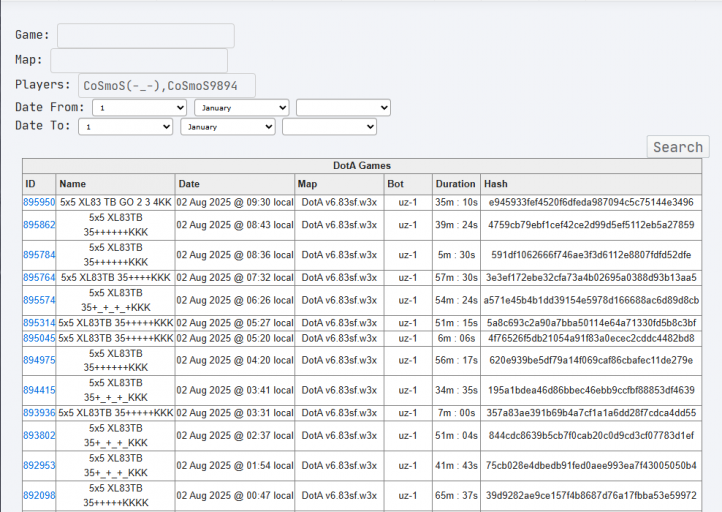Viewport: 722px width, 512px height.
Task: Select date '02 Aug 2025 @ 09:30 local'
Action: (x=235, y=202)
